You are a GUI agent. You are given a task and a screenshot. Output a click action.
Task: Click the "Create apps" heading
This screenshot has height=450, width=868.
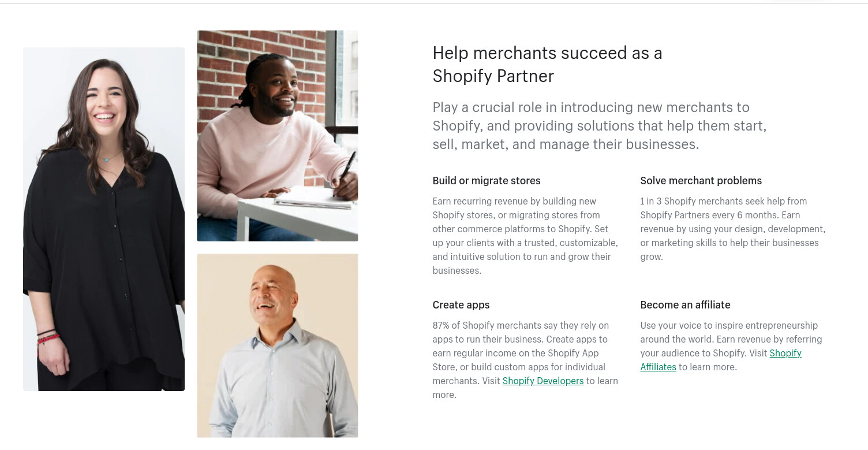click(x=461, y=305)
